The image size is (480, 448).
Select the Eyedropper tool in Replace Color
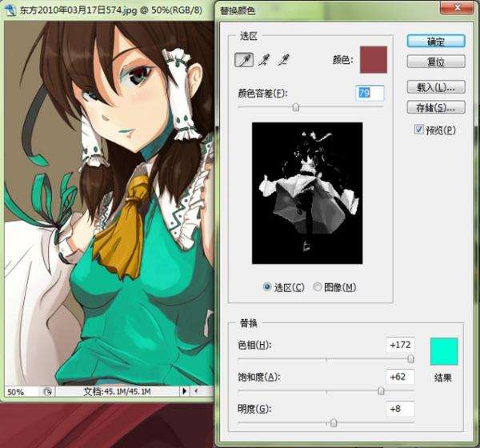point(244,60)
